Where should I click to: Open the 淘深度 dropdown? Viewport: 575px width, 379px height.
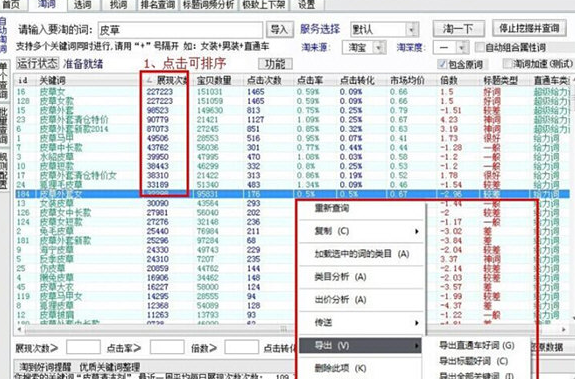[x=451, y=47]
